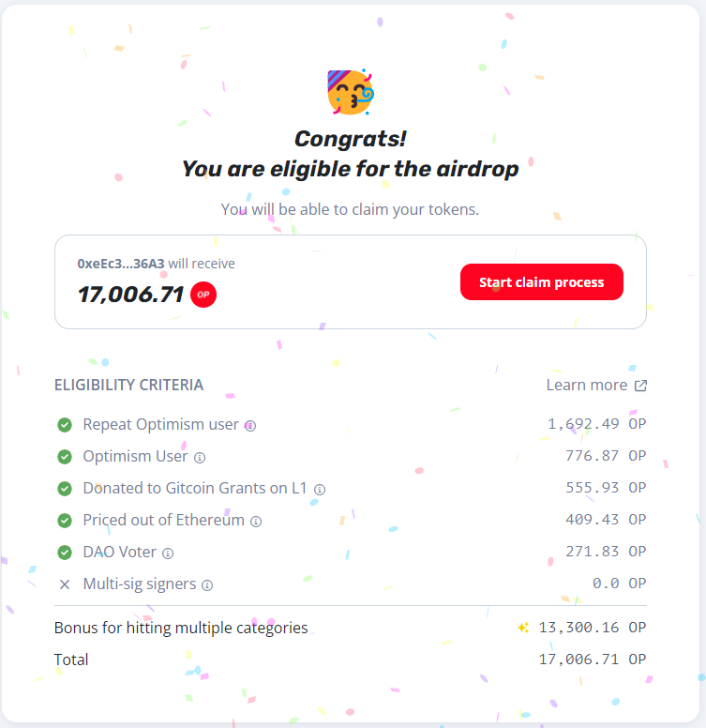Click green checkmark beside DAO Voter

[65, 552]
